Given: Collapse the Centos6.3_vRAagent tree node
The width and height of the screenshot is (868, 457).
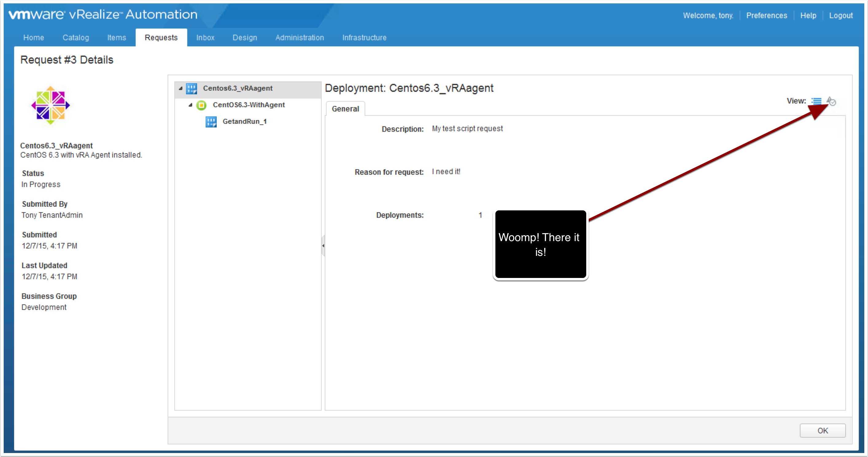Looking at the screenshot, I should pyautogui.click(x=180, y=88).
